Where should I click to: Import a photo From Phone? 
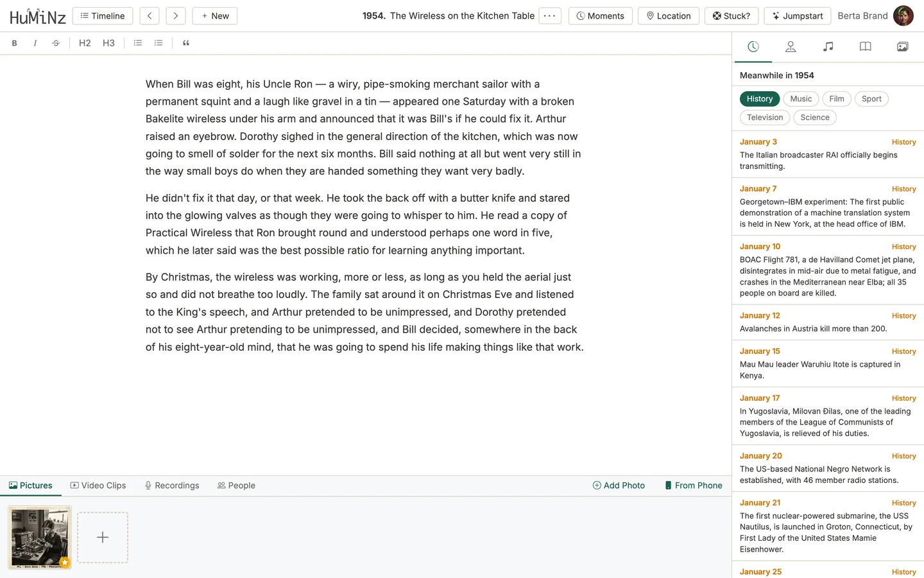click(x=694, y=486)
